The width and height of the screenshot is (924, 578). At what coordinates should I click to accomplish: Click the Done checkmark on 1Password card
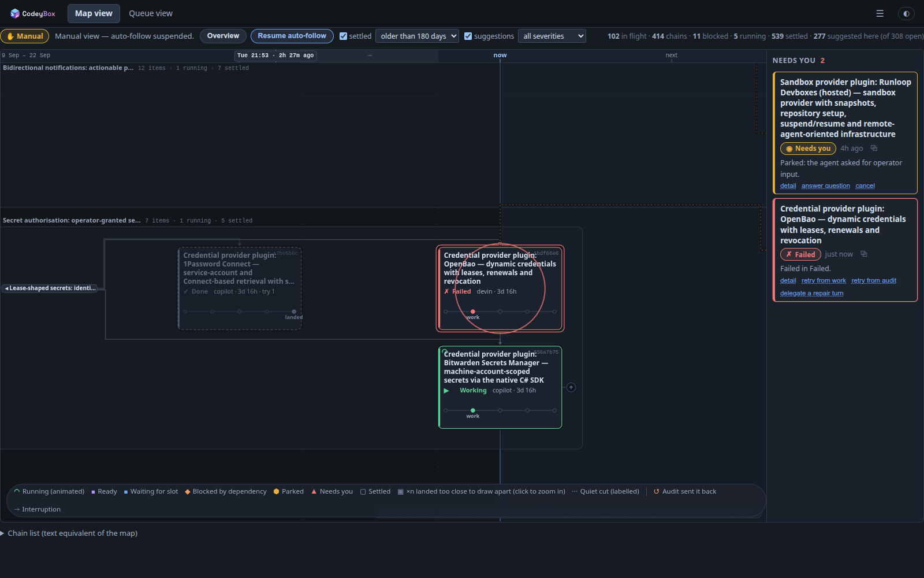(186, 292)
